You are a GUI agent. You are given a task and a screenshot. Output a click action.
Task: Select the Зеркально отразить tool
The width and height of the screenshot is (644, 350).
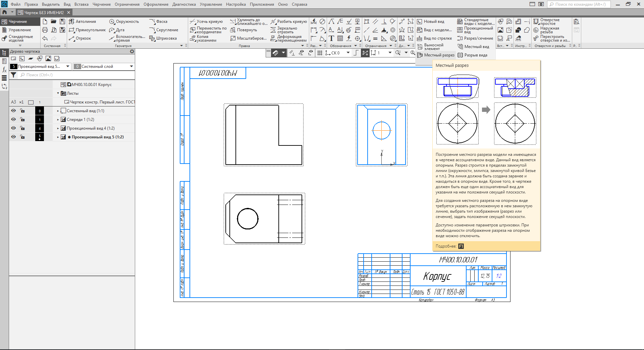(284, 30)
